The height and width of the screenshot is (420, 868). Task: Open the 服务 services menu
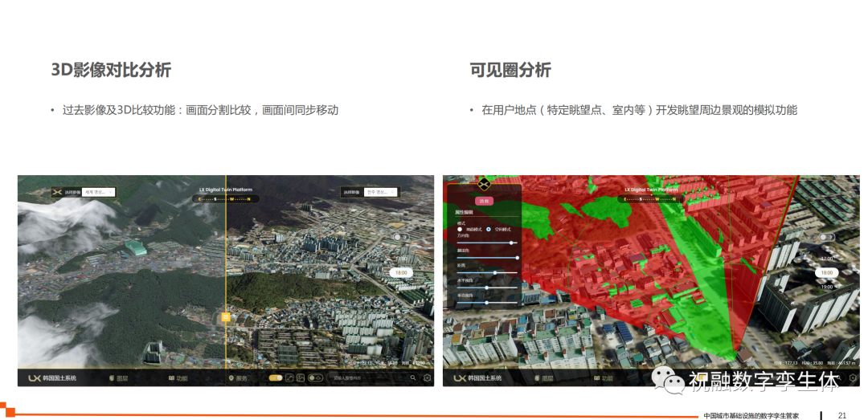(238, 377)
